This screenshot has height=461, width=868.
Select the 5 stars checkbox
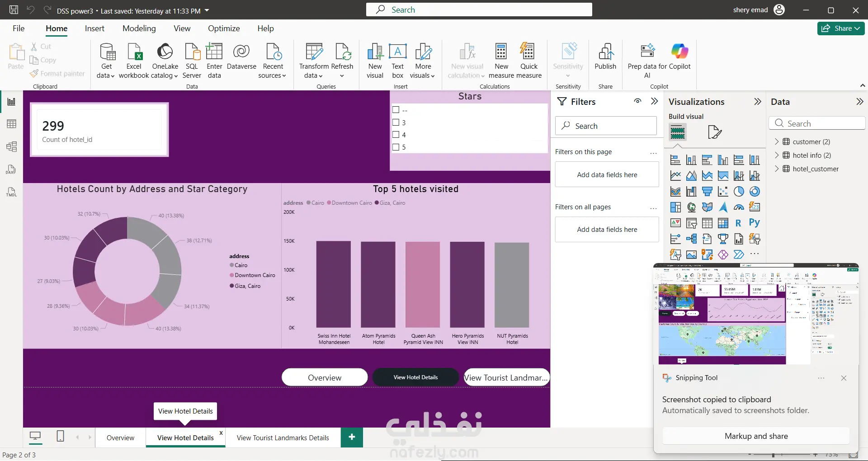[x=396, y=147]
